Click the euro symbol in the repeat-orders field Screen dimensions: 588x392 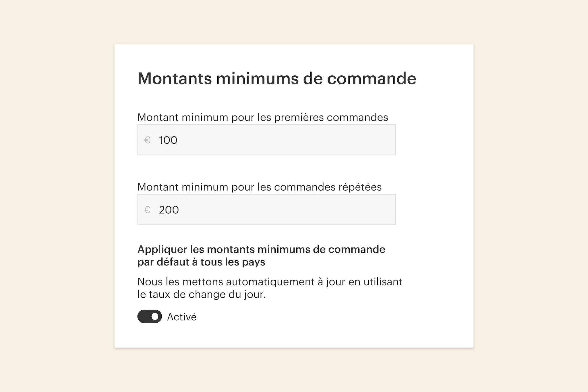(x=147, y=210)
